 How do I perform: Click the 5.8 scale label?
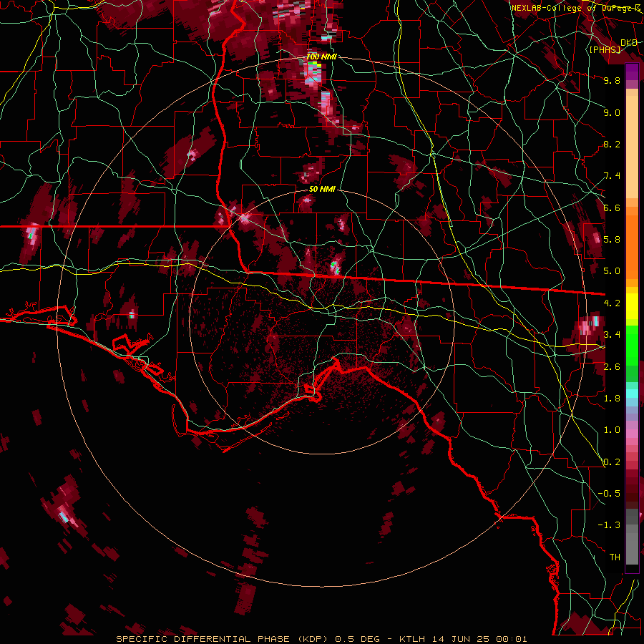pos(612,239)
